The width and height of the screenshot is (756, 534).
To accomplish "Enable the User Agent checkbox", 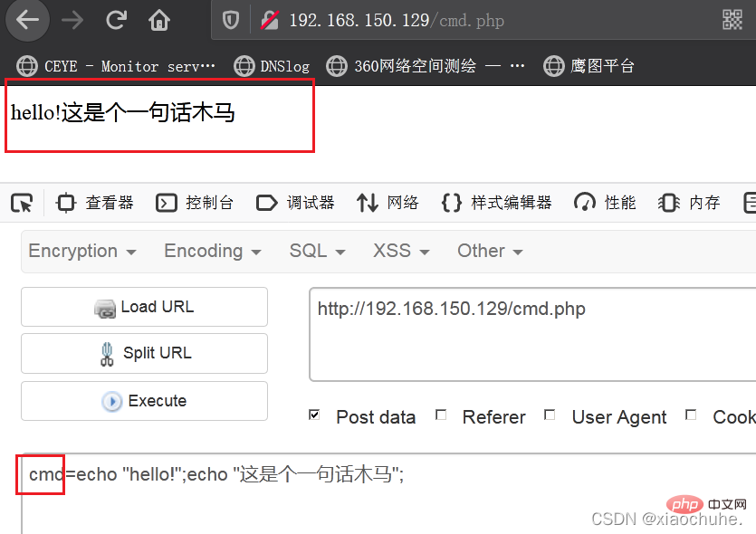I will click(550, 415).
